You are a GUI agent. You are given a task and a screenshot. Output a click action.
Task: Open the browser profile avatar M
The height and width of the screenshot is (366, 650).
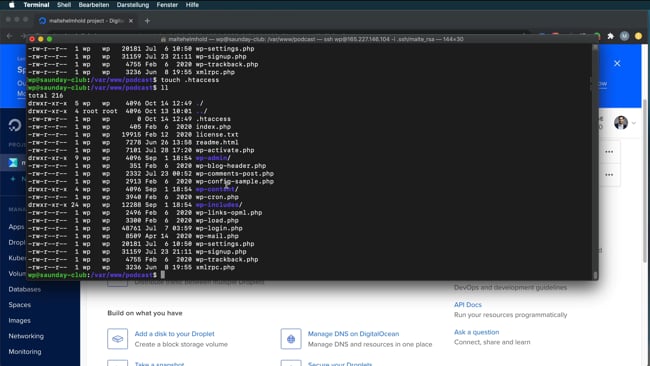(624, 36)
